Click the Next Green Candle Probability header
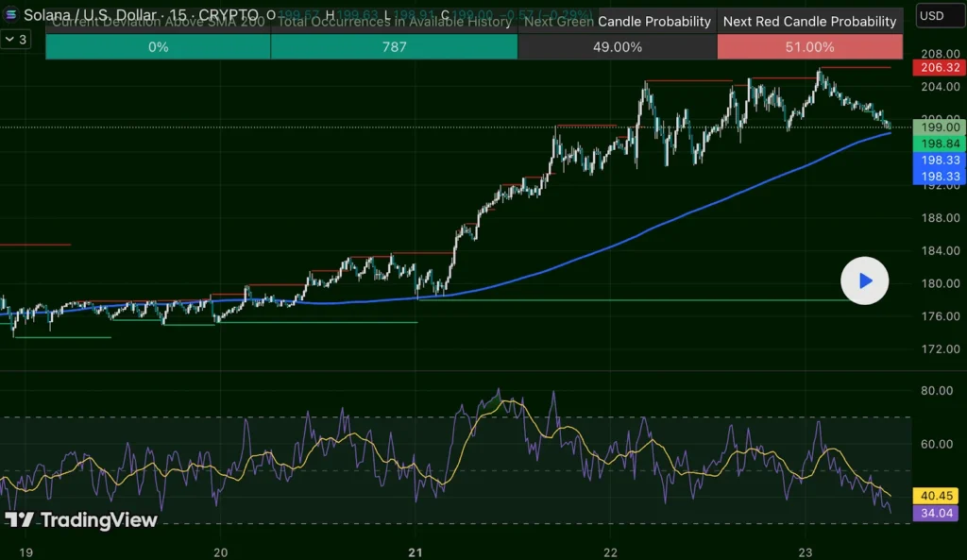 coord(618,21)
